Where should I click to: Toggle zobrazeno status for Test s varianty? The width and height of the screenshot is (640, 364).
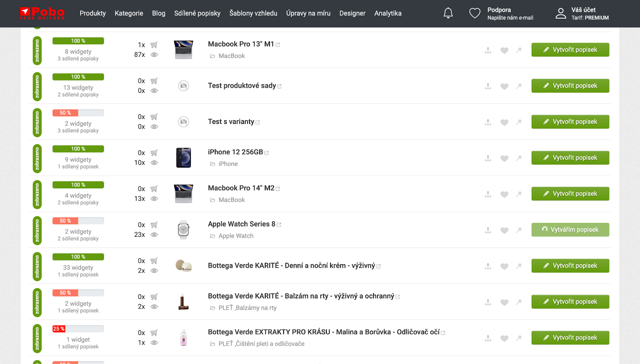tap(37, 123)
